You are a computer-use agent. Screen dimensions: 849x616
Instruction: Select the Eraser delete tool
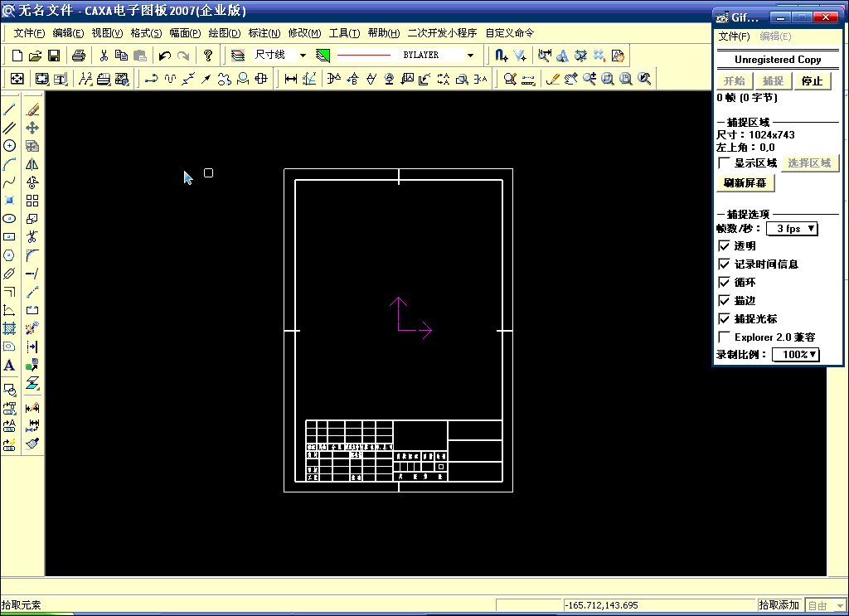click(x=32, y=110)
